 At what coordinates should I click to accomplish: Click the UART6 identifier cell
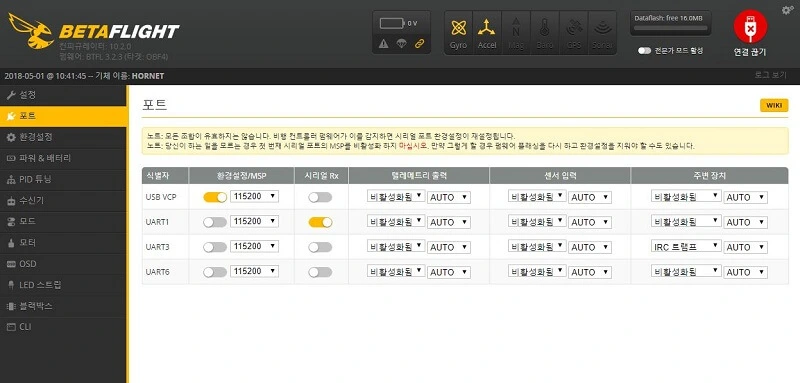point(165,272)
